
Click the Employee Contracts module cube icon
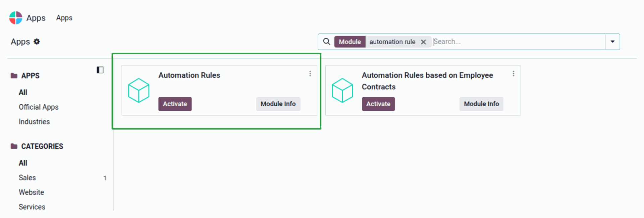click(x=342, y=90)
